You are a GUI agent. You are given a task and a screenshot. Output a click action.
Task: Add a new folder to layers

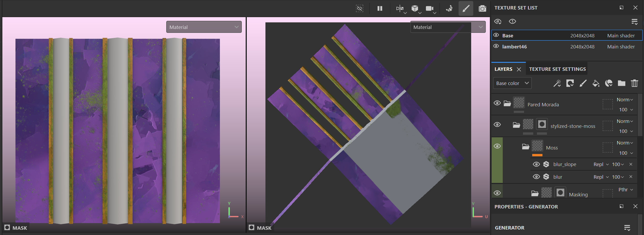point(621,83)
